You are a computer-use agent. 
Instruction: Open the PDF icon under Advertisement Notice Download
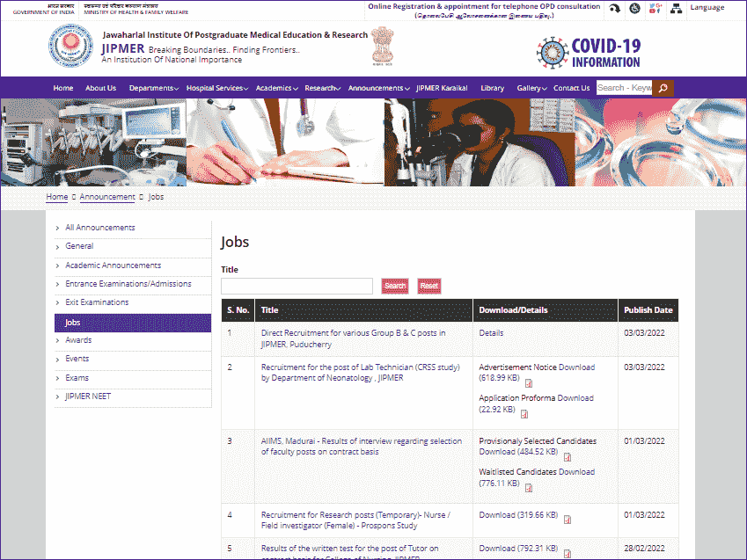528,383
